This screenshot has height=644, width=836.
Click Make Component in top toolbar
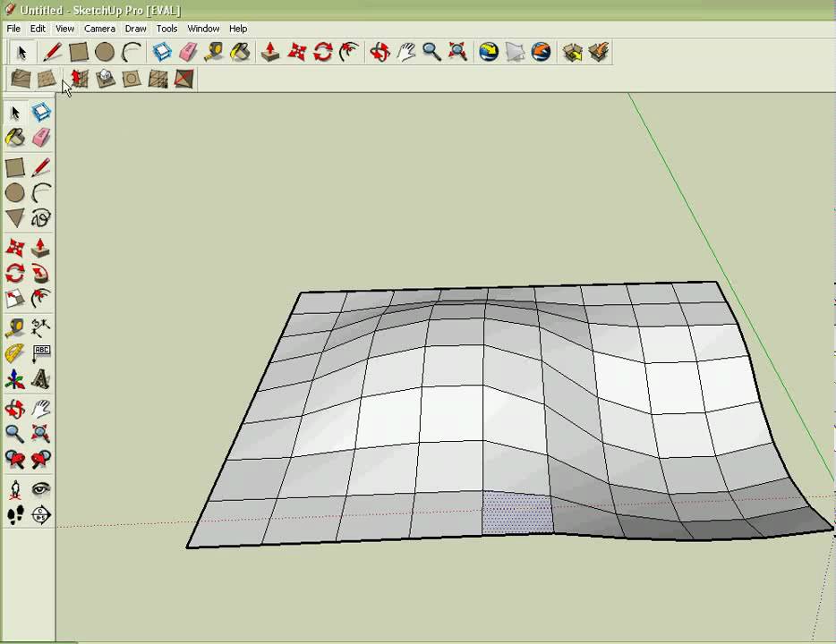[x=161, y=52]
